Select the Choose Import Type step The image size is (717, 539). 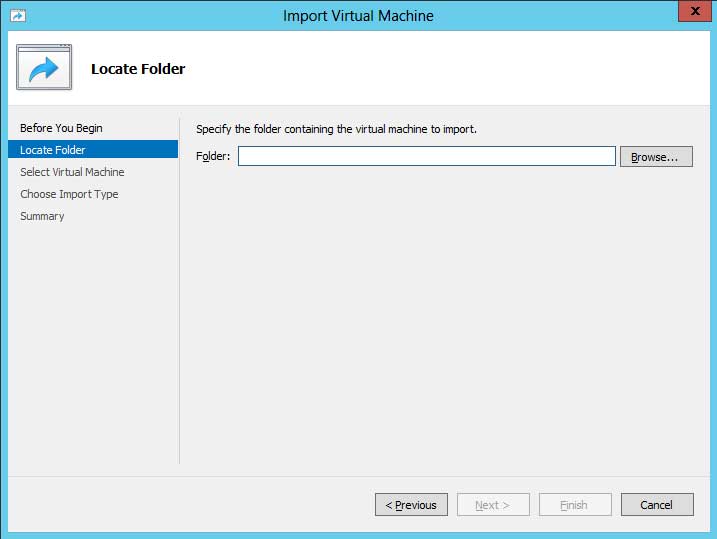click(69, 194)
